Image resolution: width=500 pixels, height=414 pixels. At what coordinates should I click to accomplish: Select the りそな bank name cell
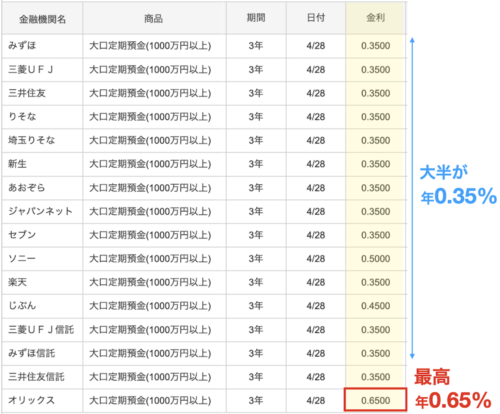42,117
